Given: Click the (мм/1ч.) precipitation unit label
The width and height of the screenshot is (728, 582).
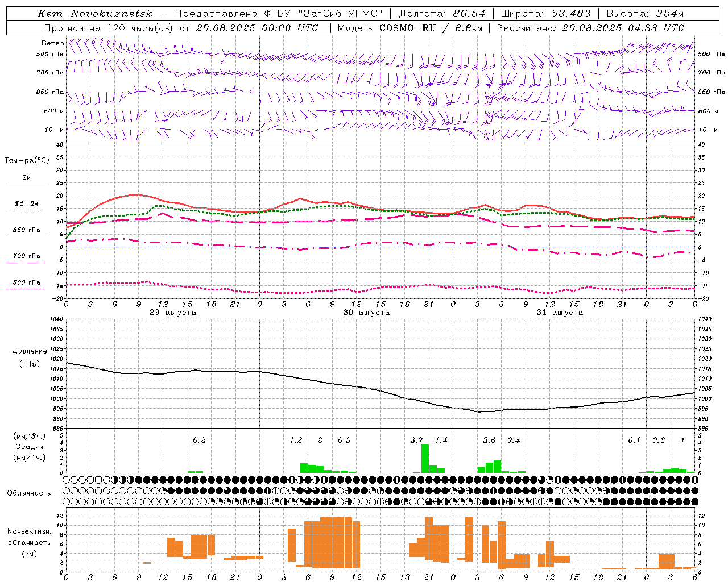Looking at the screenshot, I should [29, 458].
